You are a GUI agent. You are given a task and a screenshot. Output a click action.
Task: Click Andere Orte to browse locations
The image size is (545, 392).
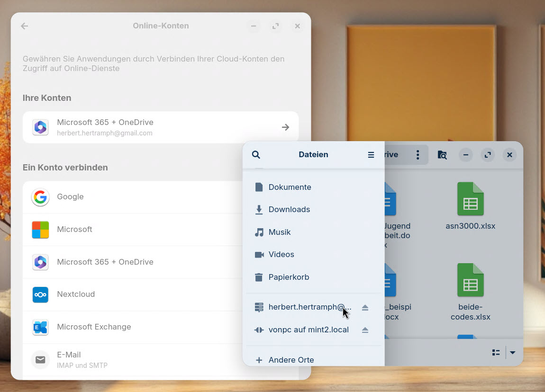click(291, 360)
